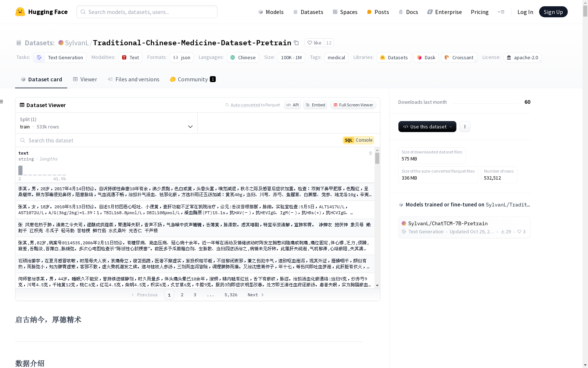Open the Posts nav item

click(x=378, y=12)
